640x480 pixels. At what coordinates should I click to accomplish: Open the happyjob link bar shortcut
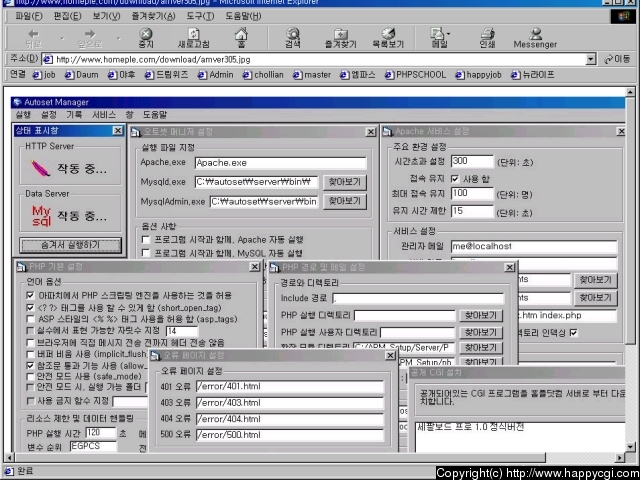pyautogui.click(x=478, y=75)
